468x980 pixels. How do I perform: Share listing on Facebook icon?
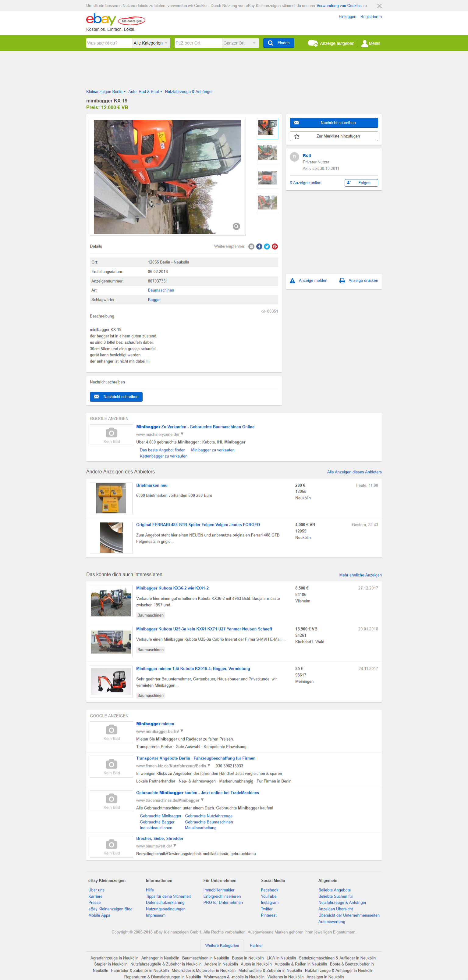click(259, 246)
